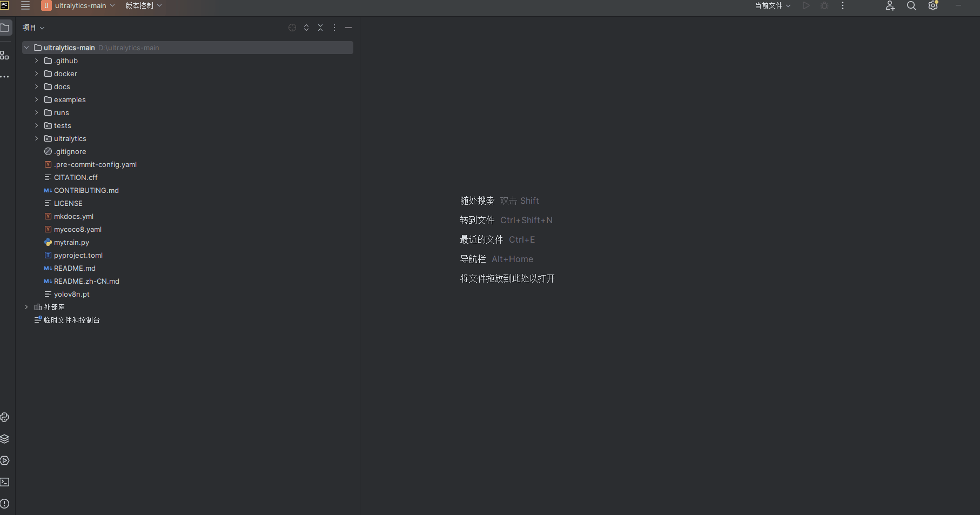Select the README.zh-CN.md file

point(86,281)
